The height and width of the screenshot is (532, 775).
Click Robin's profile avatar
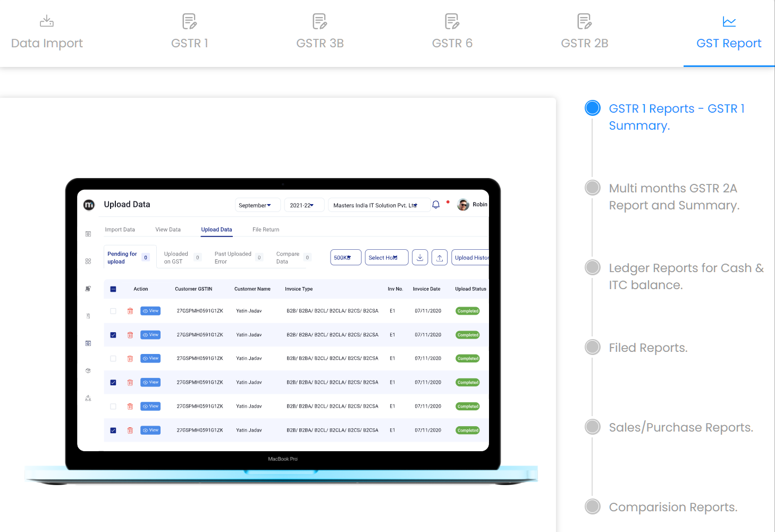pyautogui.click(x=463, y=205)
